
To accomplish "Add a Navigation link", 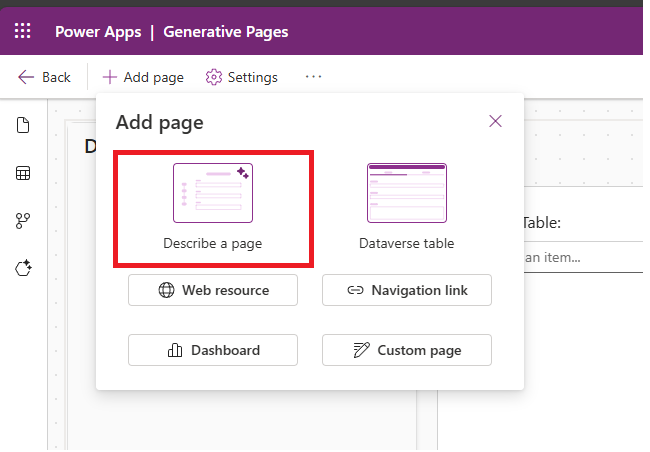I will 407,290.
